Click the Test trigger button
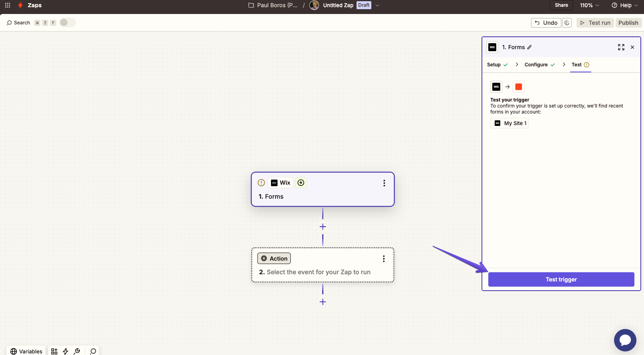This screenshot has width=644, height=355. point(561,279)
